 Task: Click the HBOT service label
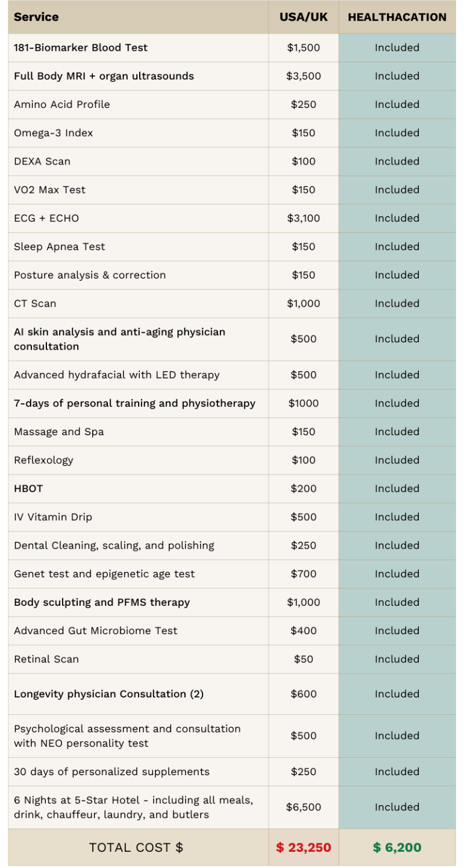point(28,488)
